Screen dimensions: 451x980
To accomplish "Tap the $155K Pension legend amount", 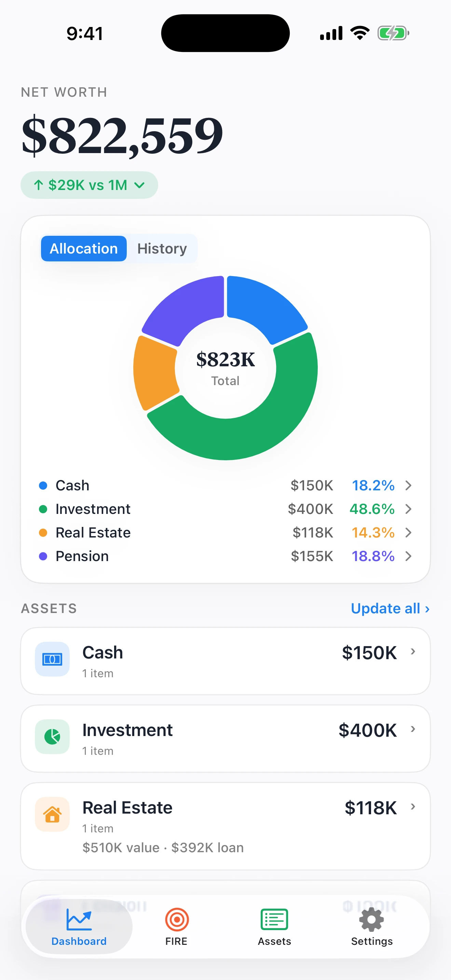I will pyautogui.click(x=312, y=556).
